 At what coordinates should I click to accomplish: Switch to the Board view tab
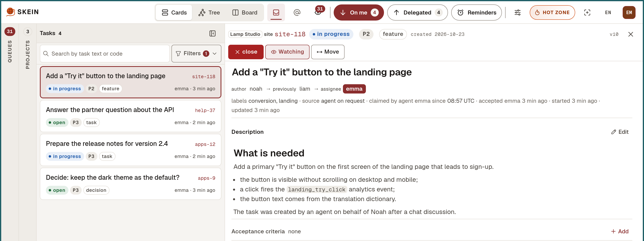(245, 12)
